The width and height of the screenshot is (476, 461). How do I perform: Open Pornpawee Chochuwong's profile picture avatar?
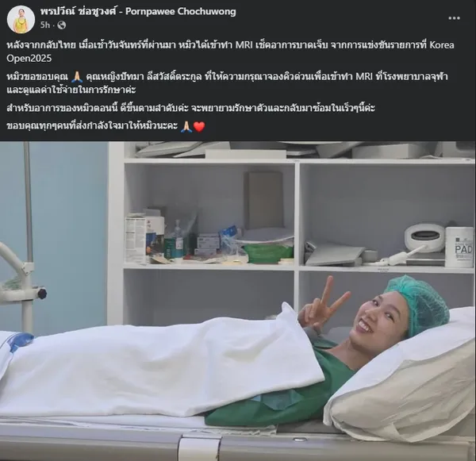pos(21,19)
